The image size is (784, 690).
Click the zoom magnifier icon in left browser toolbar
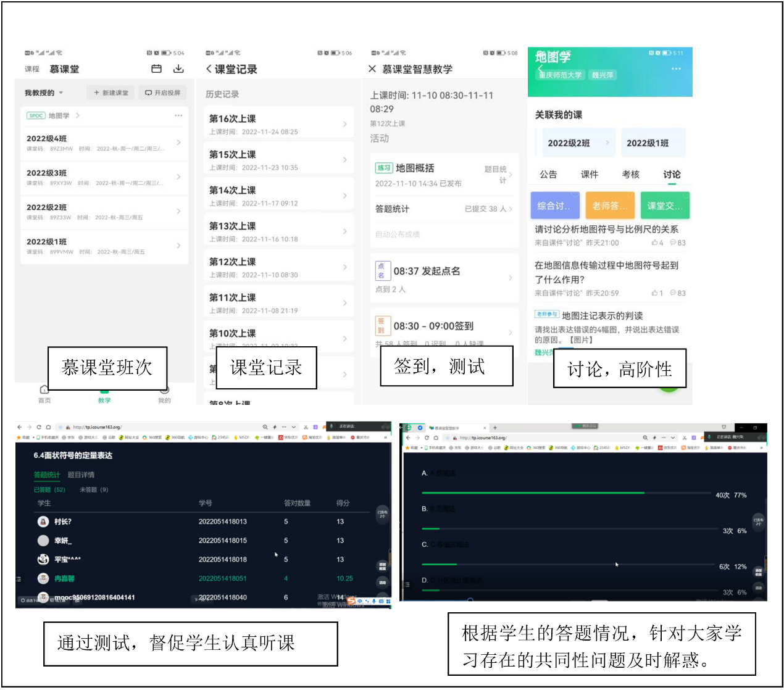coord(265,427)
